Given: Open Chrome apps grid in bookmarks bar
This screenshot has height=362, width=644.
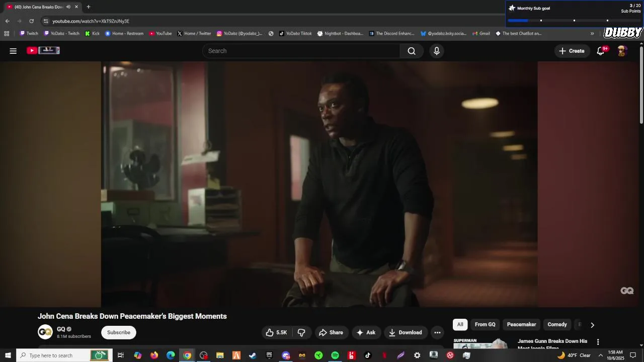Looking at the screenshot, I should [7, 34].
